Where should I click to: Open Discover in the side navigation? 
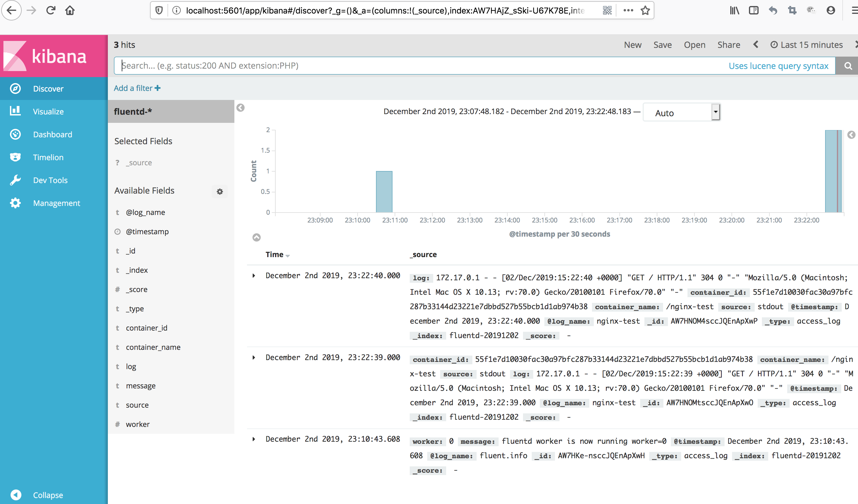[54, 89]
